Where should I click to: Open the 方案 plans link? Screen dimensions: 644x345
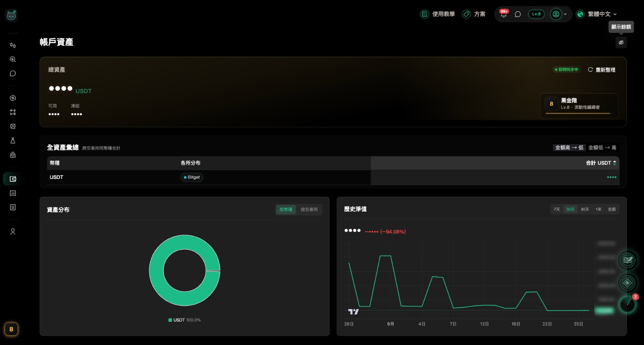point(474,14)
